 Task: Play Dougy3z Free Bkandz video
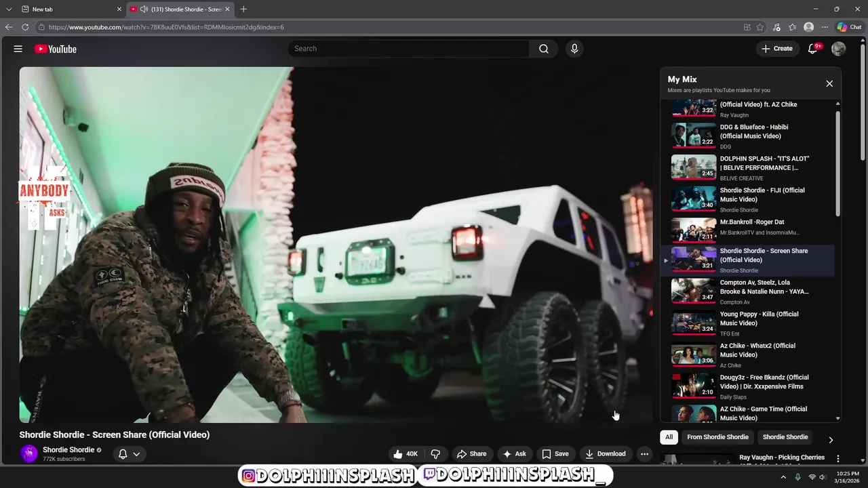[x=748, y=387]
